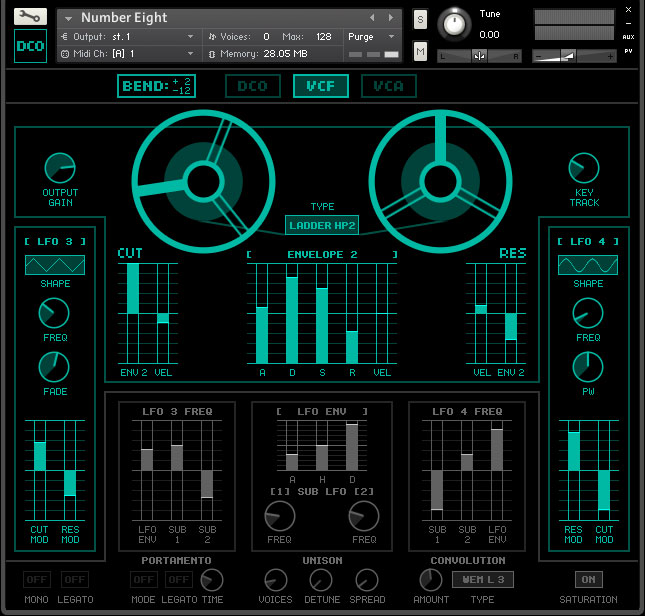Click the DCO instrument logo icon
This screenshot has height=616, width=645.
click(x=30, y=45)
